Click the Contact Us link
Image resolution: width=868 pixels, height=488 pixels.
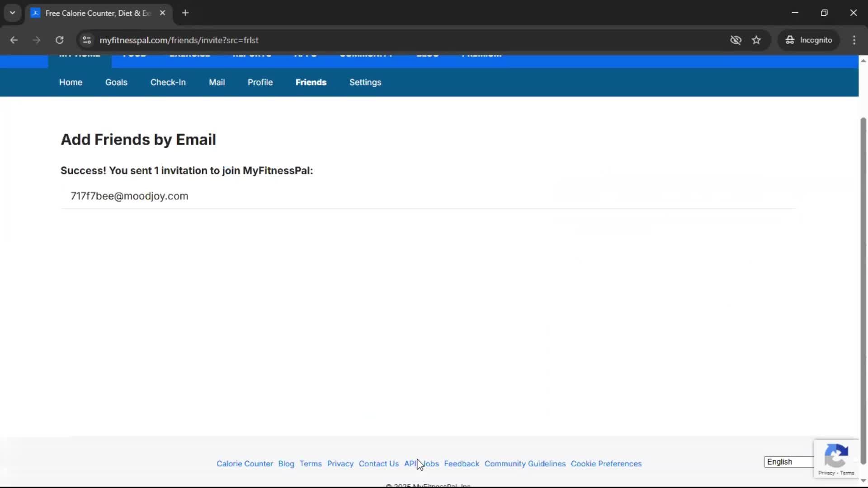tap(379, 464)
